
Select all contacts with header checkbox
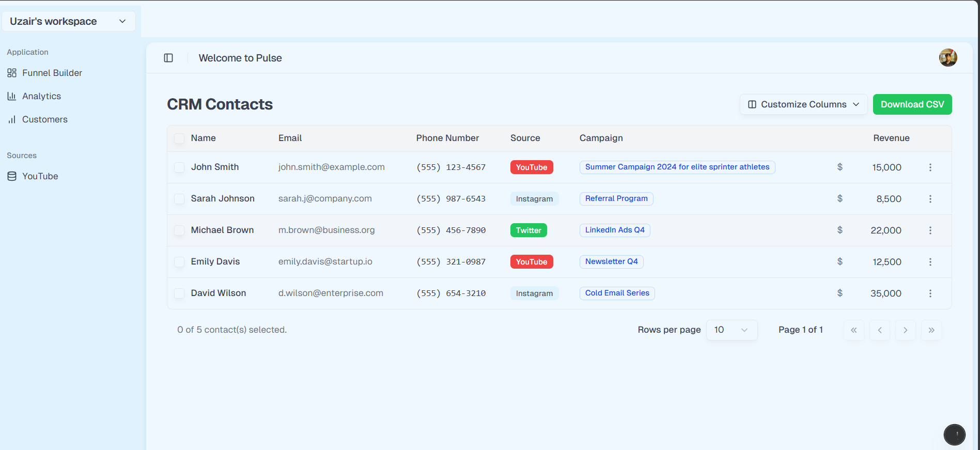click(179, 138)
